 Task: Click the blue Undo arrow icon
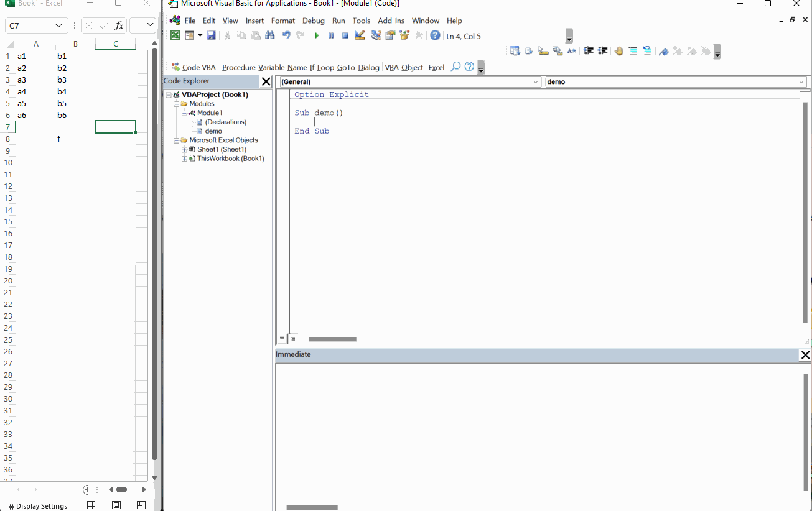click(286, 35)
